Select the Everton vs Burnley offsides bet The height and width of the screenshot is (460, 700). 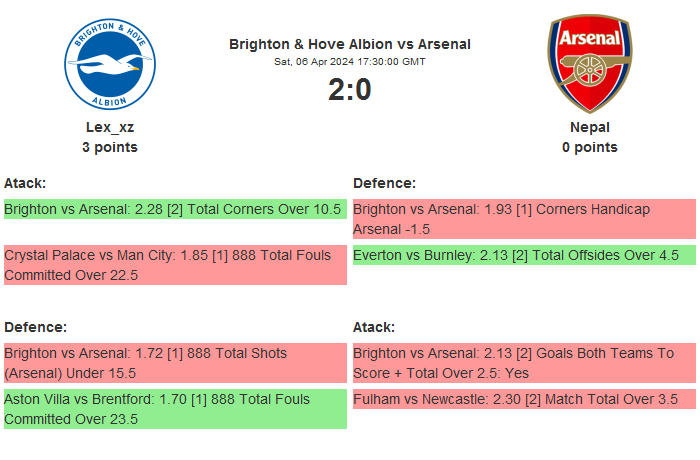[x=524, y=256]
